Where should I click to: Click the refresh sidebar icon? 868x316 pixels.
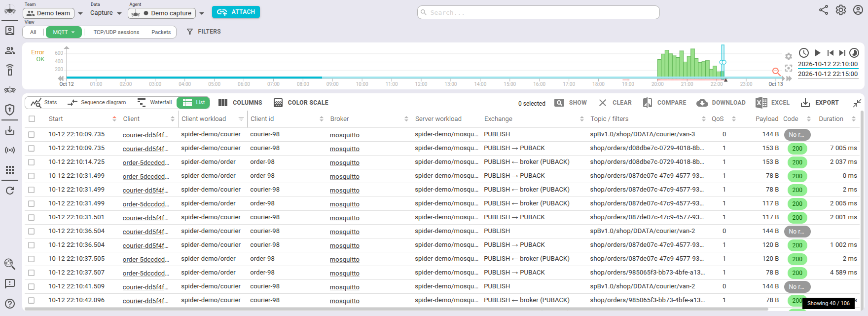tap(10, 191)
